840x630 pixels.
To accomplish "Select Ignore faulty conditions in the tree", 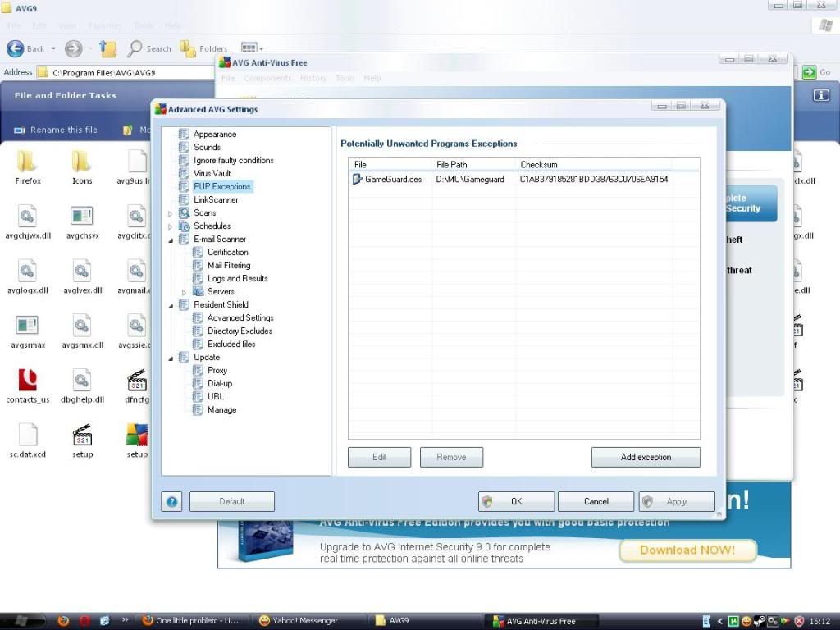I will (234, 160).
